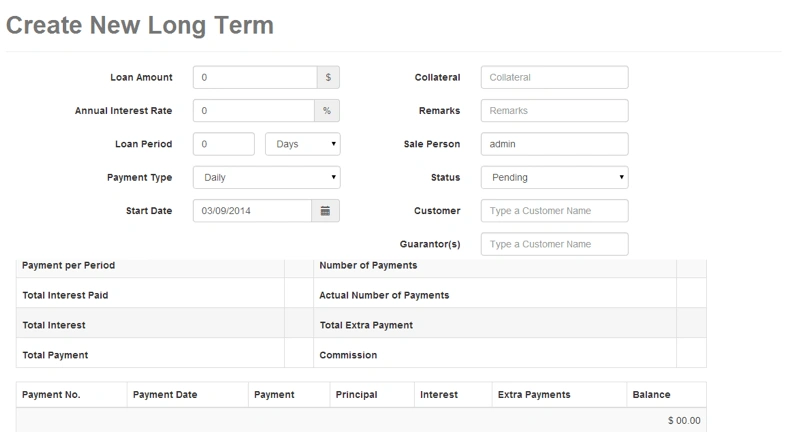The height and width of the screenshot is (432, 786).
Task: Click the Balance column header
Action: pos(652,395)
